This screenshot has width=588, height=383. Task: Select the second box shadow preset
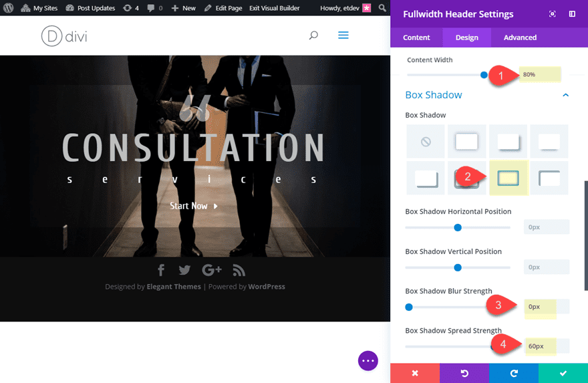(x=508, y=142)
